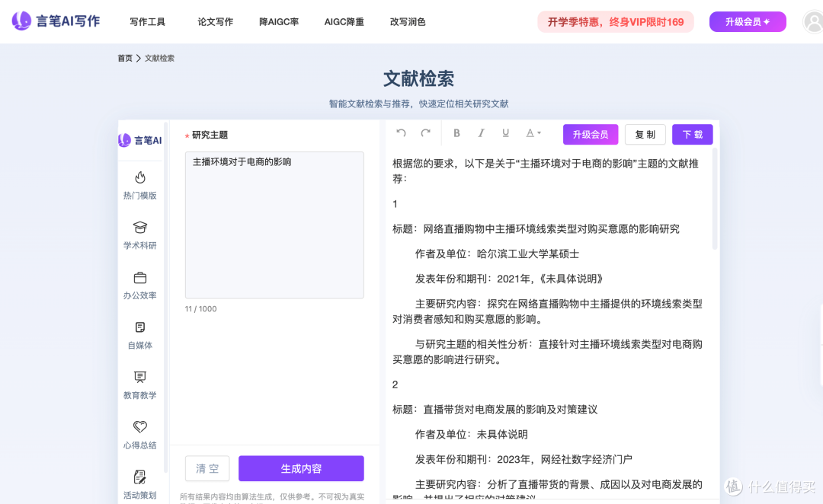Image resolution: width=823 pixels, height=504 pixels.
Task: Click the 升级会员 button in header
Action: pyautogui.click(x=748, y=22)
